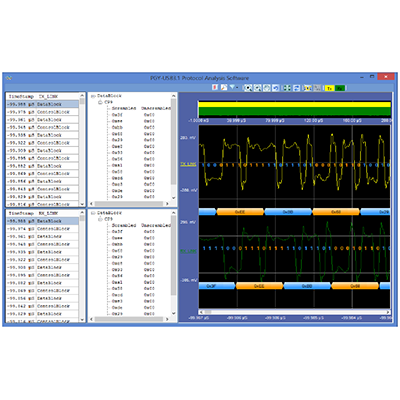Screen dimensions: 400x400
Task: Click the second magnifier zoom icon
Action: tap(257, 88)
